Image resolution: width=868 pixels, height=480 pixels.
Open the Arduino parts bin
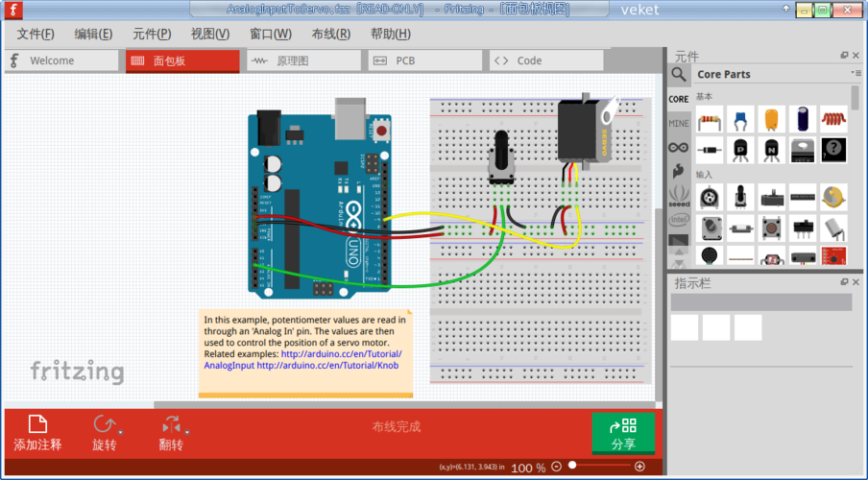coord(679,147)
